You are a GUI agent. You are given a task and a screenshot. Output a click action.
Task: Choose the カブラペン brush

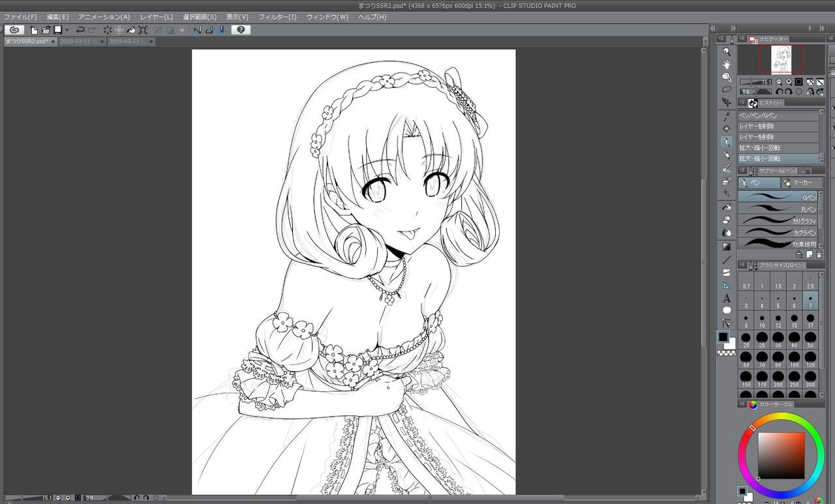pyautogui.click(x=778, y=232)
